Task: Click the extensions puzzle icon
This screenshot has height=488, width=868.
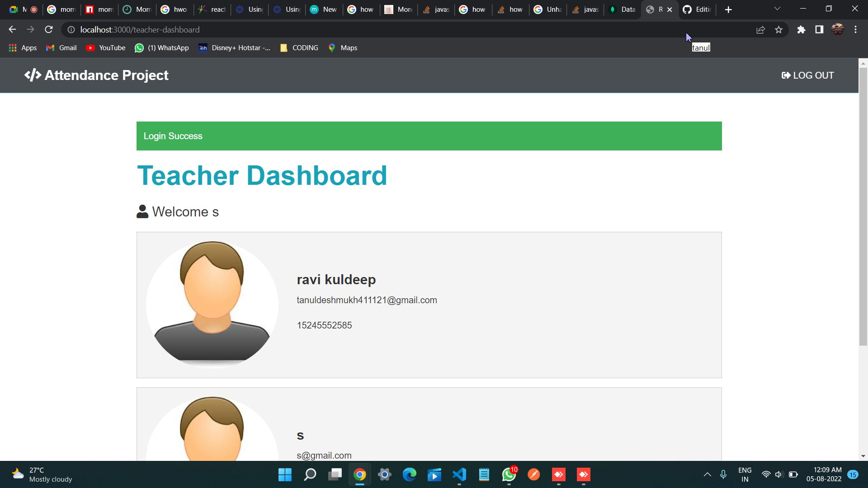Action: pyautogui.click(x=801, y=29)
